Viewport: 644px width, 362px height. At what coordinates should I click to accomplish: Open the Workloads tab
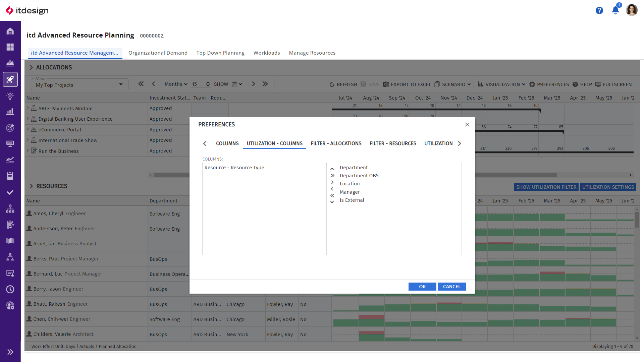coord(267,53)
